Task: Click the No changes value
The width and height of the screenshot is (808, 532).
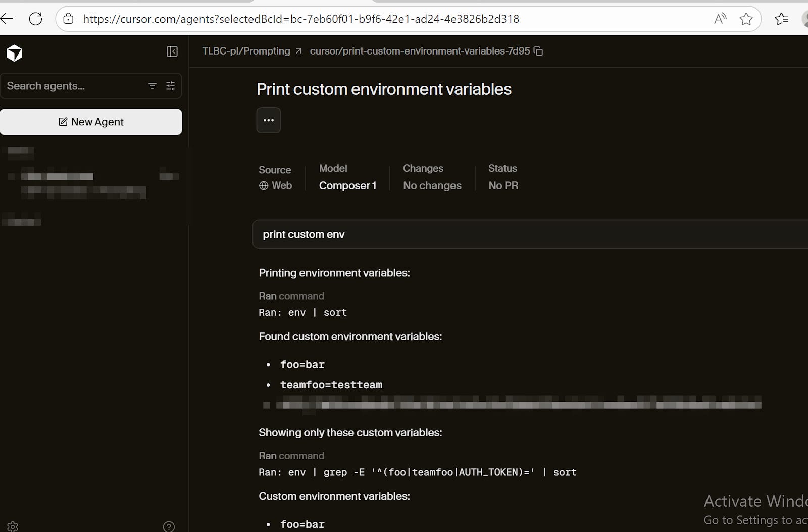Action: click(x=432, y=186)
